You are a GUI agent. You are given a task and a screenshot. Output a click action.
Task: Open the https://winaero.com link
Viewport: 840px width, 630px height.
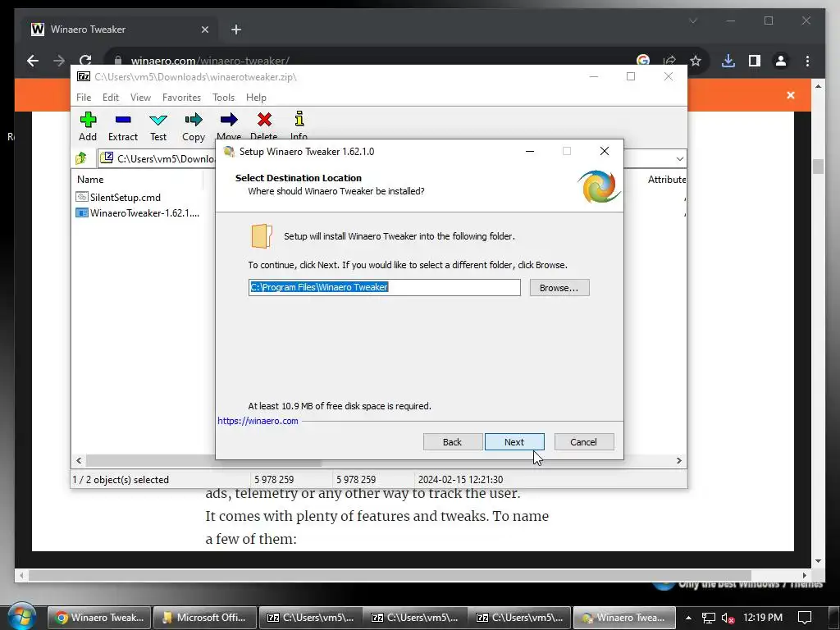[258, 421]
